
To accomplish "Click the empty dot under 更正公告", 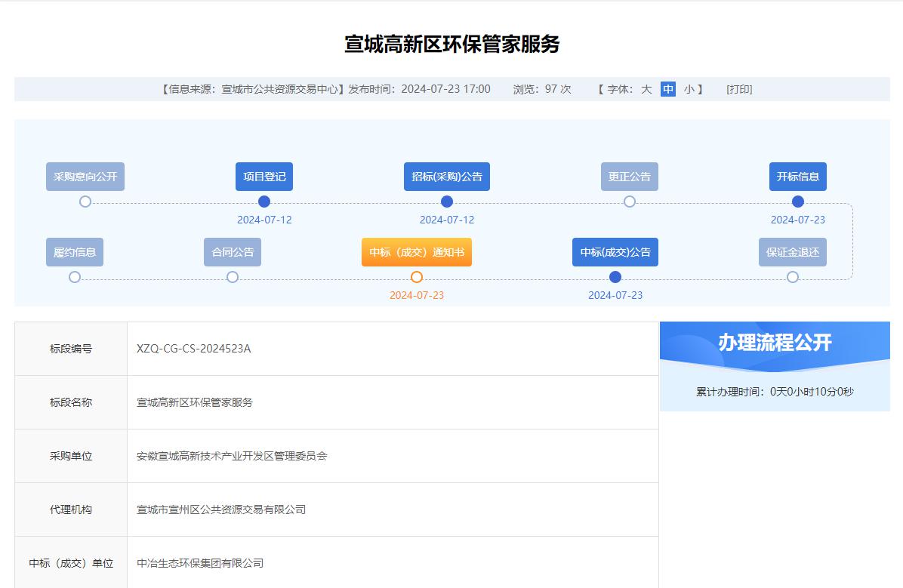I will coord(630,202).
